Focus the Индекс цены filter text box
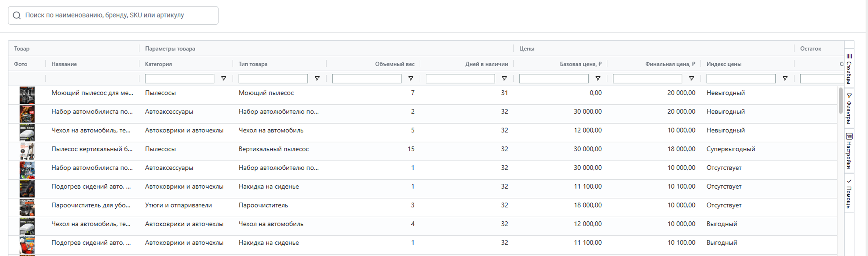The height and width of the screenshot is (256, 868). (x=741, y=78)
